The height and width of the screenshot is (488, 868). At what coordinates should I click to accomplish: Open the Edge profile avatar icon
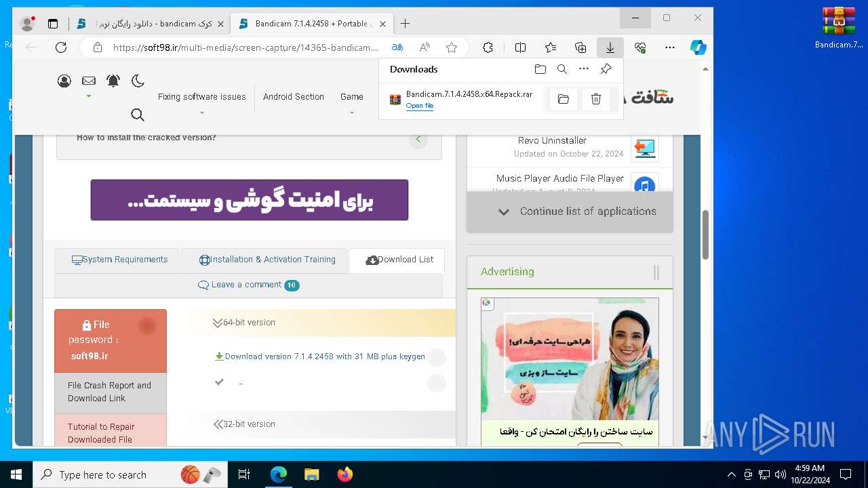pyautogui.click(x=28, y=24)
